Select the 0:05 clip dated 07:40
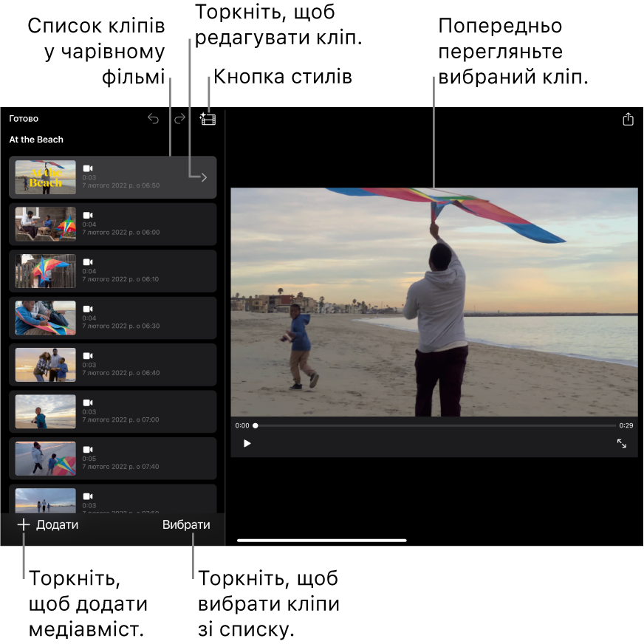Viewport: 644px width, 644px height. [x=112, y=459]
